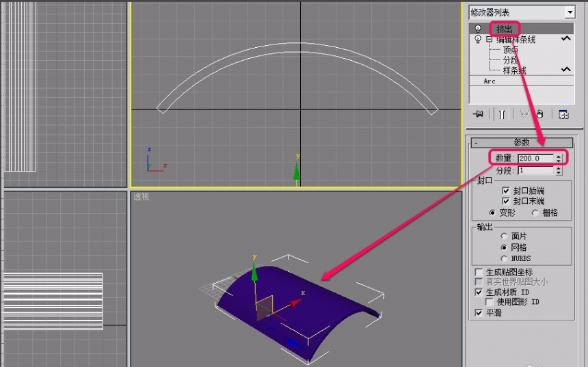Uncheck the 平滑 checkbox
This screenshot has width=588, height=367.
coord(479,312)
